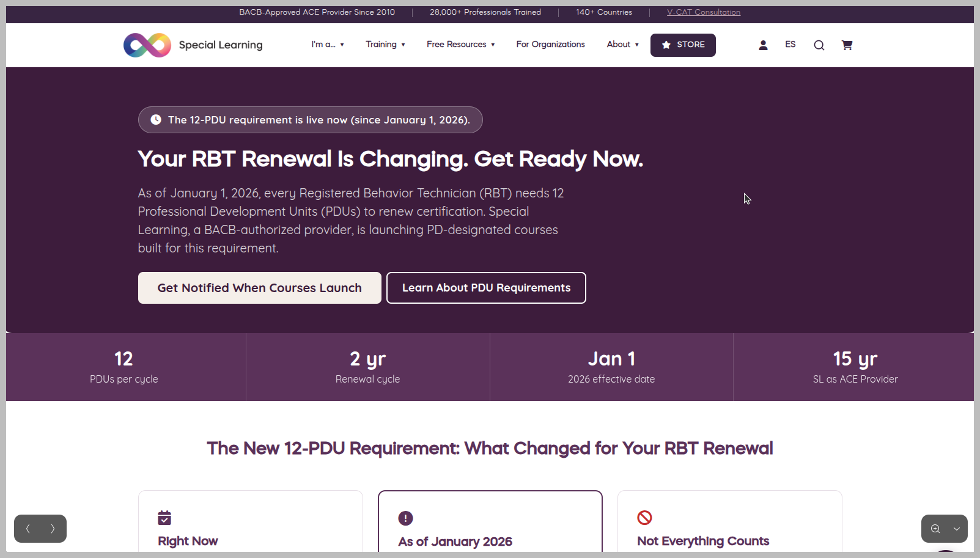Screen dimensions: 980x558
Task: Click the Special Learning infinity logo
Action: (147, 45)
